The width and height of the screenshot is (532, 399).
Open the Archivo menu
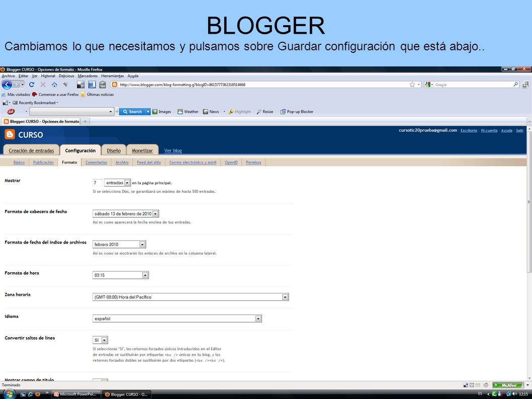coord(9,76)
